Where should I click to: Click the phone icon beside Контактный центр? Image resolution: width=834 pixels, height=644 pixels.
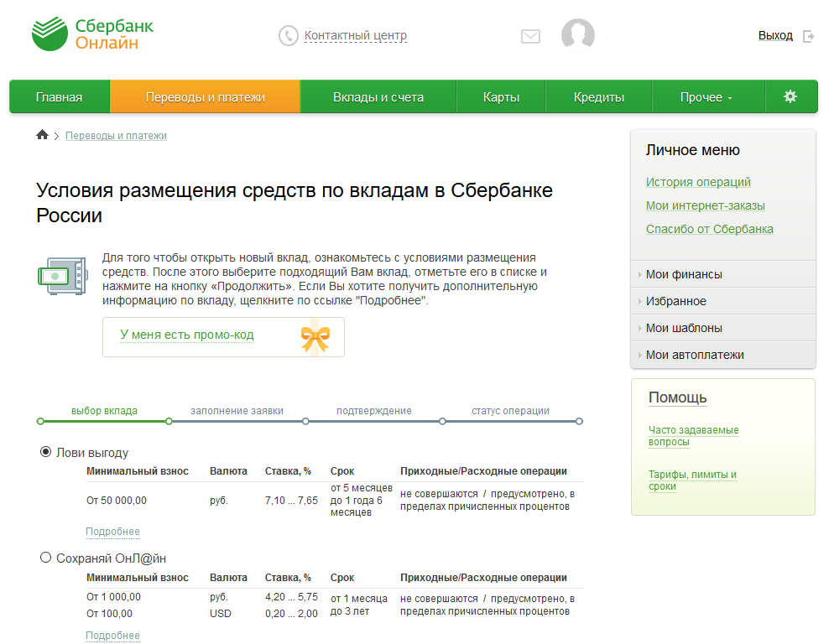point(289,35)
